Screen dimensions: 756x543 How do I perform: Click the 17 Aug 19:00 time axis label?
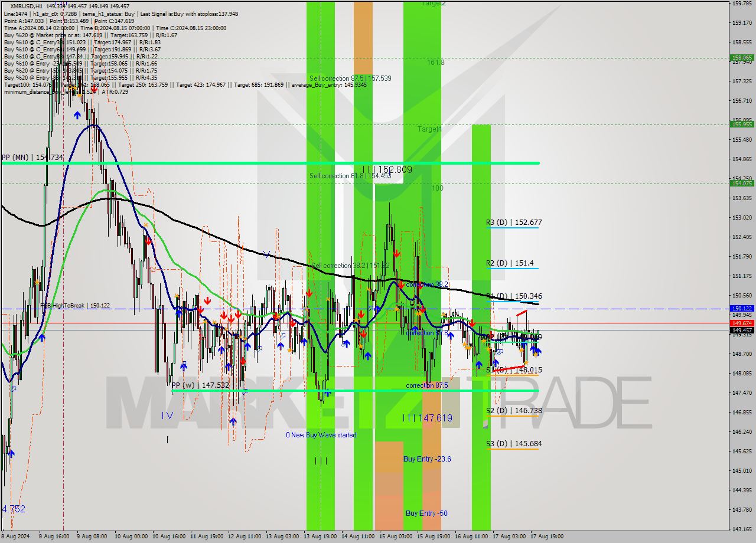(546, 537)
